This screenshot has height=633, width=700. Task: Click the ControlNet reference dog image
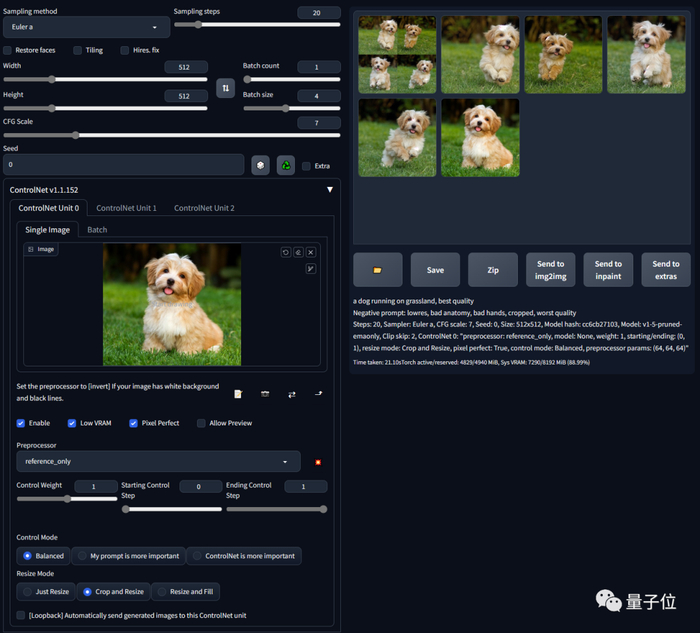tap(172, 304)
